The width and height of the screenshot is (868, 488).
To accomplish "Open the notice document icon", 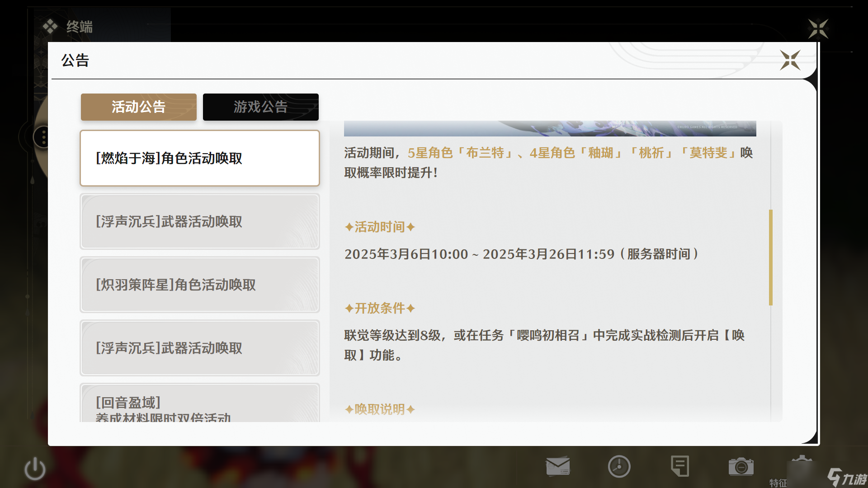I will click(x=680, y=466).
